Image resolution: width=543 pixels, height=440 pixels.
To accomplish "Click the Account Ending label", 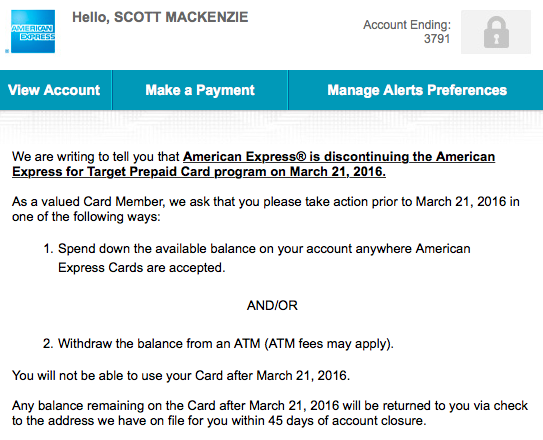I will 407,25.
